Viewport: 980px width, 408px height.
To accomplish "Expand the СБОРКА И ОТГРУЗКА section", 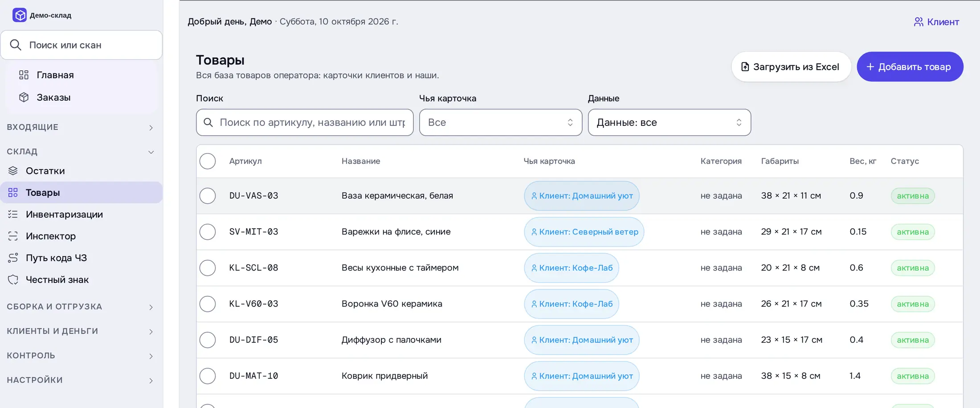I will point(81,307).
